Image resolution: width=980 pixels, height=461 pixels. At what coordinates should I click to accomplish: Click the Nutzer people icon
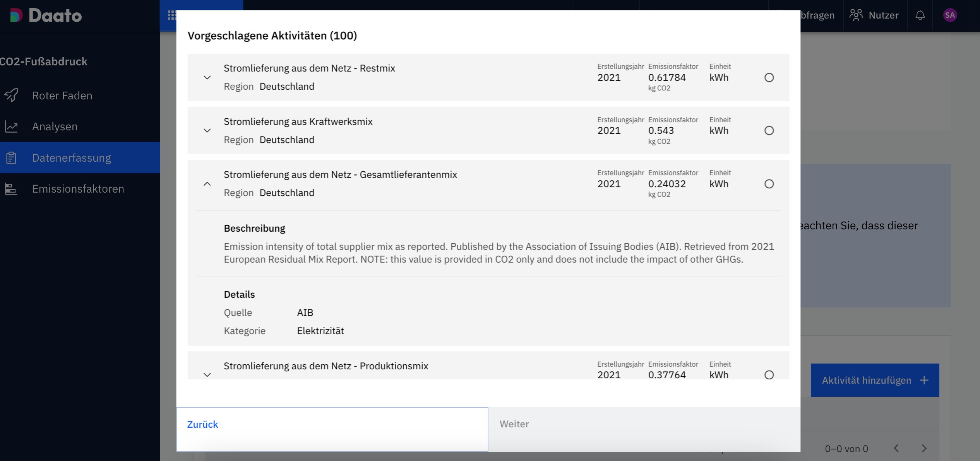click(x=856, y=15)
